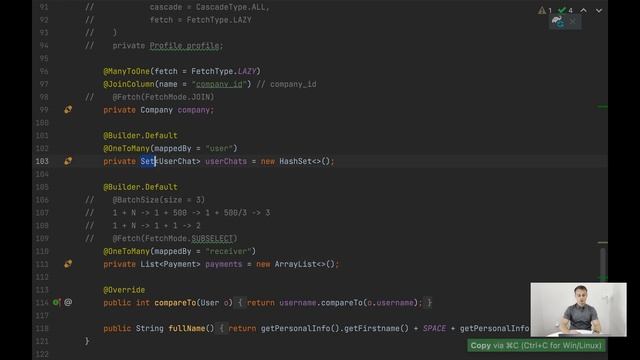Click commented CascadeType.ALL on line 91

tap(232, 7)
